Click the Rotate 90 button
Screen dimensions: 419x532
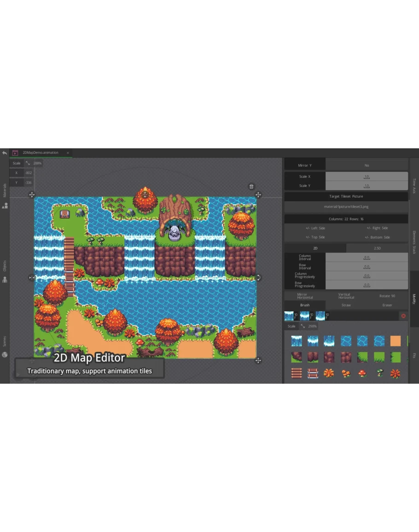pyautogui.click(x=387, y=296)
